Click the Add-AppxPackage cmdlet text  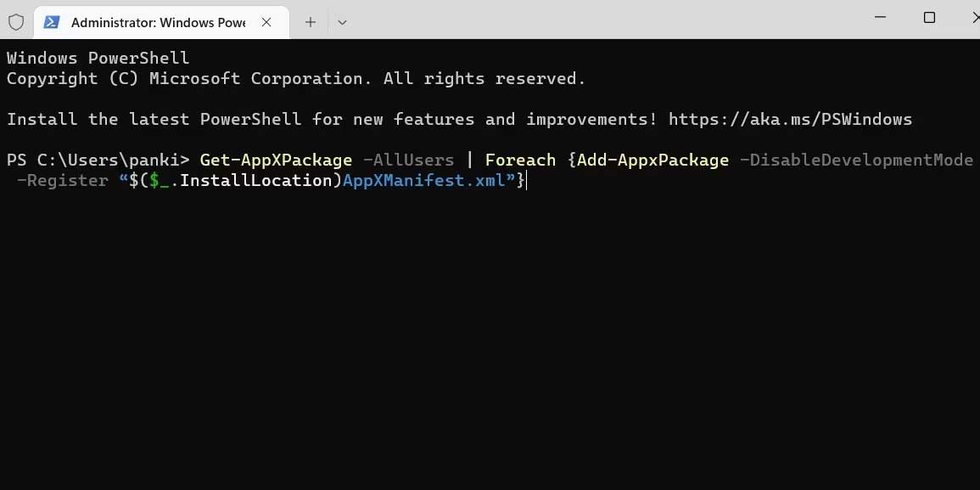coord(652,160)
